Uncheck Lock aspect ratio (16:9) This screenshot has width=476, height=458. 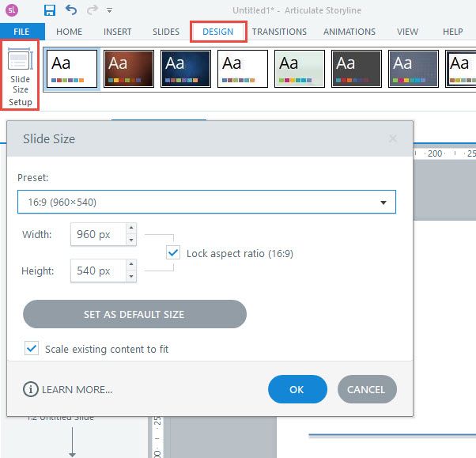pyautogui.click(x=173, y=252)
